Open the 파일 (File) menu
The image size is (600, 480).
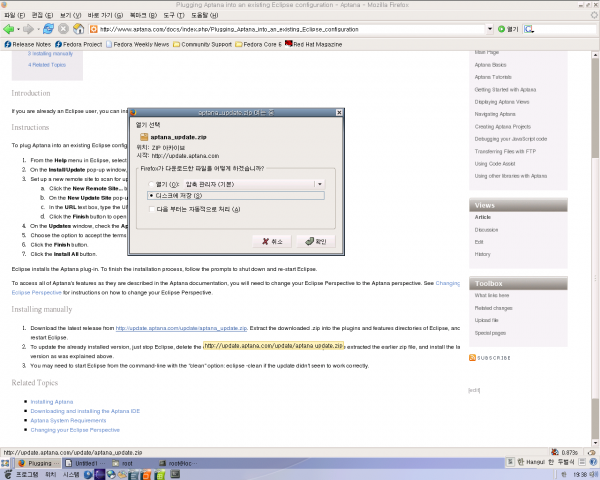click(x=14, y=15)
